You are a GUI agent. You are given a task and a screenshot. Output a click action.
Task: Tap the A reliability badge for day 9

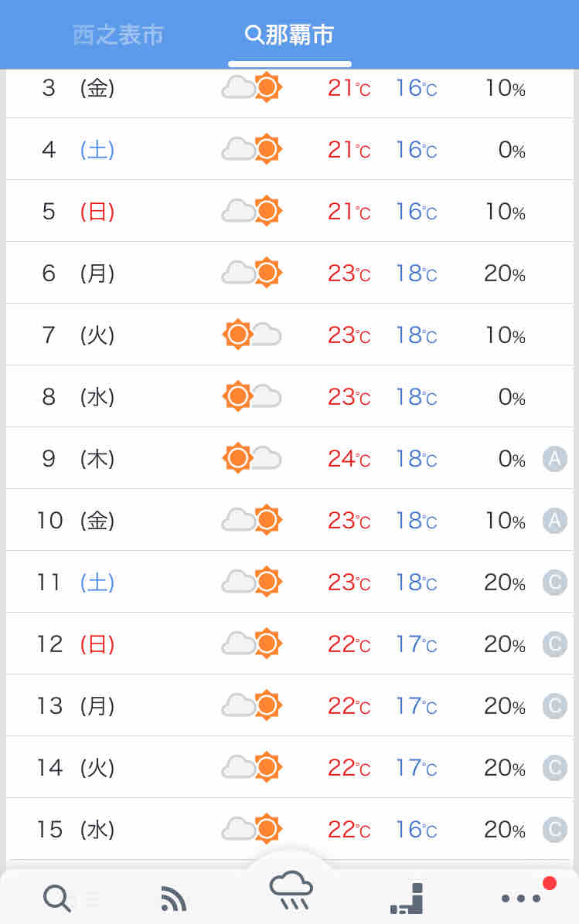tap(555, 458)
